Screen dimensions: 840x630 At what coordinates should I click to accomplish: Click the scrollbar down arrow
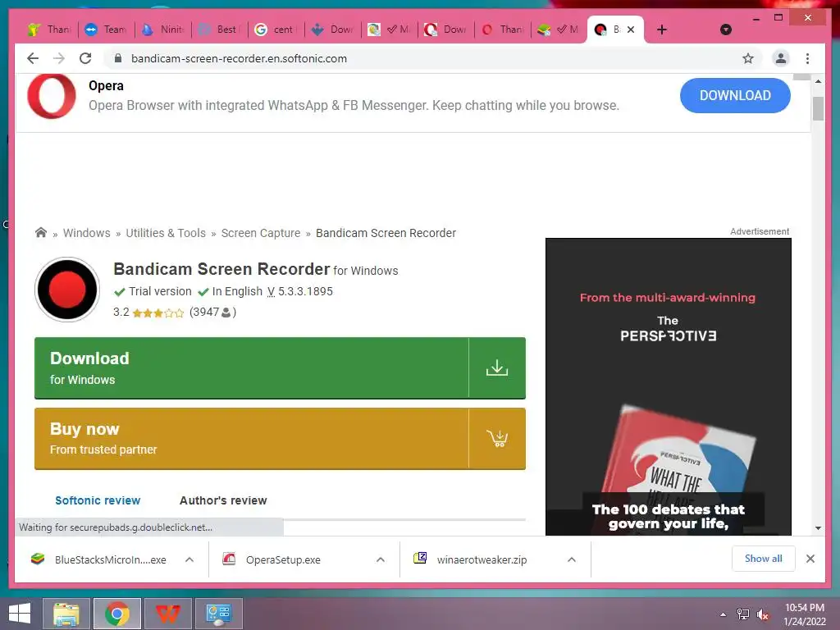point(818,527)
